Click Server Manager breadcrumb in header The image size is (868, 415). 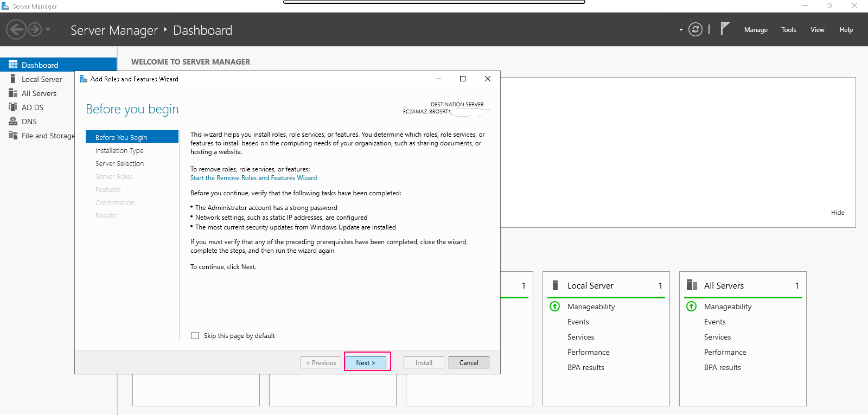coord(114,30)
